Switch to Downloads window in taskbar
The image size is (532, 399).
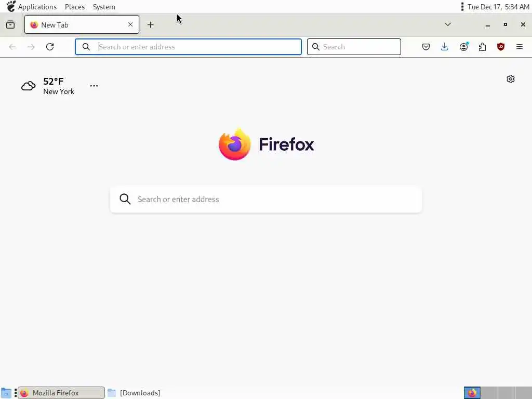[134, 393]
